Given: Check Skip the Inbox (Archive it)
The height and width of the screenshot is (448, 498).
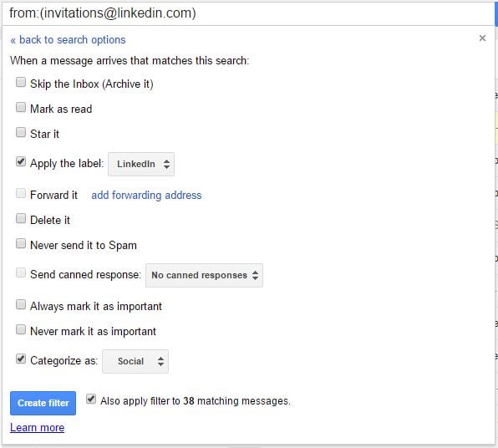Looking at the screenshot, I should 21,82.
